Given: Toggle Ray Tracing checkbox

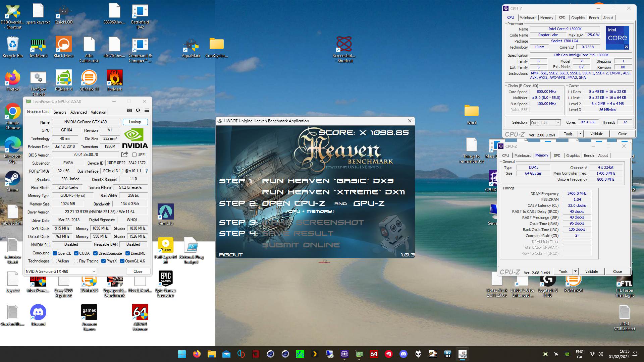Looking at the screenshot, I should tap(76, 261).
